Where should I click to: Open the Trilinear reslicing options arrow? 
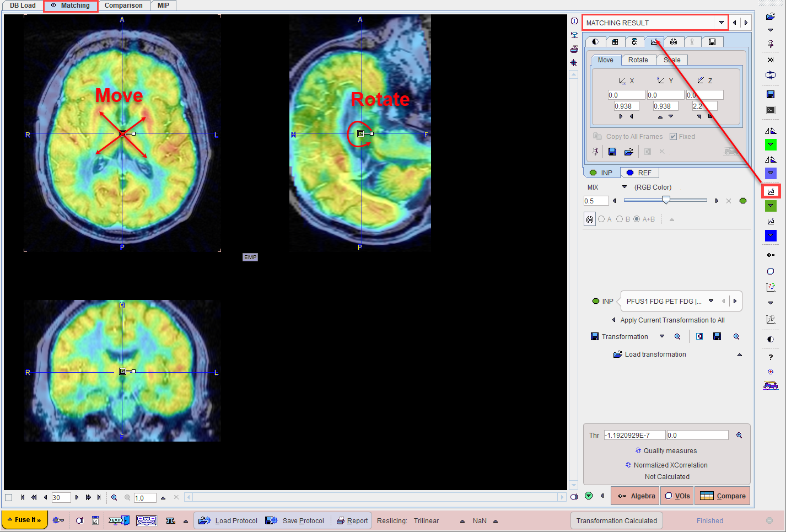[462, 521]
